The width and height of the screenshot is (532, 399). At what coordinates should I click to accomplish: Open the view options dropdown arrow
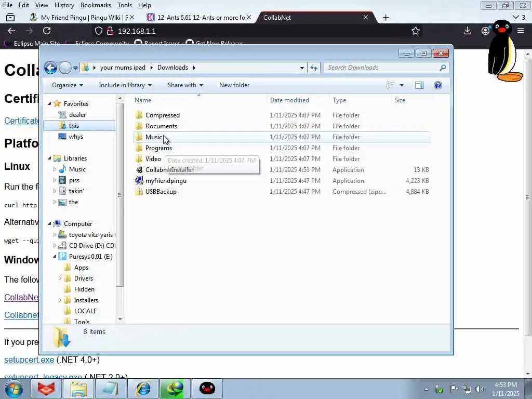coord(402,85)
